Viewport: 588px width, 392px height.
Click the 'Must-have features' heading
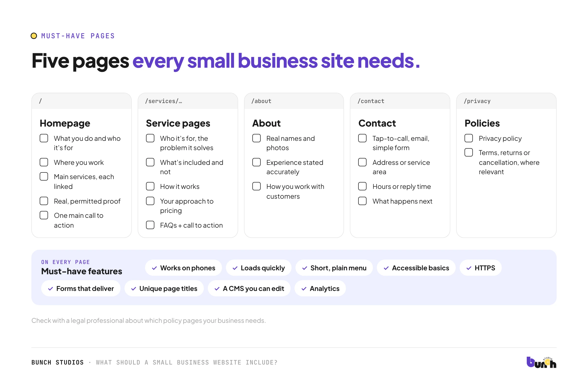[x=82, y=272]
